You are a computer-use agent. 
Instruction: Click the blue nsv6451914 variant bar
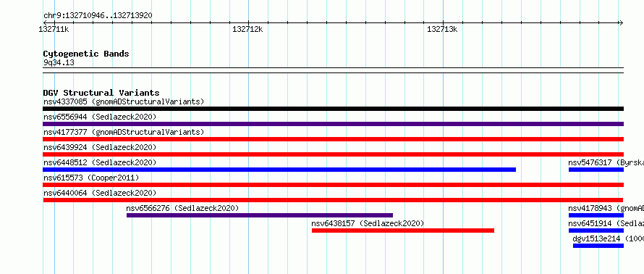pyautogui.click(x=596, y=231)
